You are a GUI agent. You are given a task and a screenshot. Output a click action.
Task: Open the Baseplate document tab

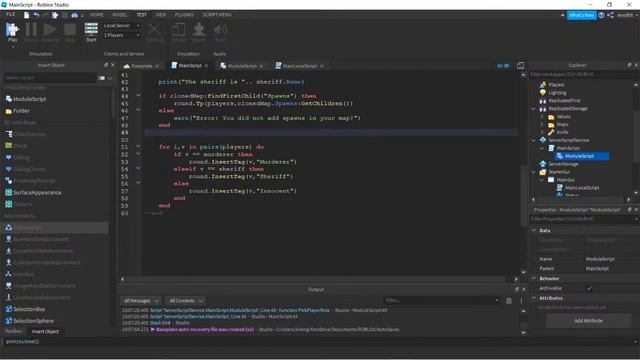pos(141,66)
